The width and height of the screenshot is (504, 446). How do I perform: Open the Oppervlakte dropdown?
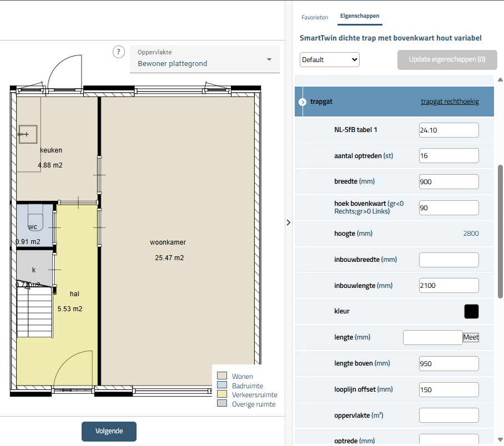tap(205, 59)
